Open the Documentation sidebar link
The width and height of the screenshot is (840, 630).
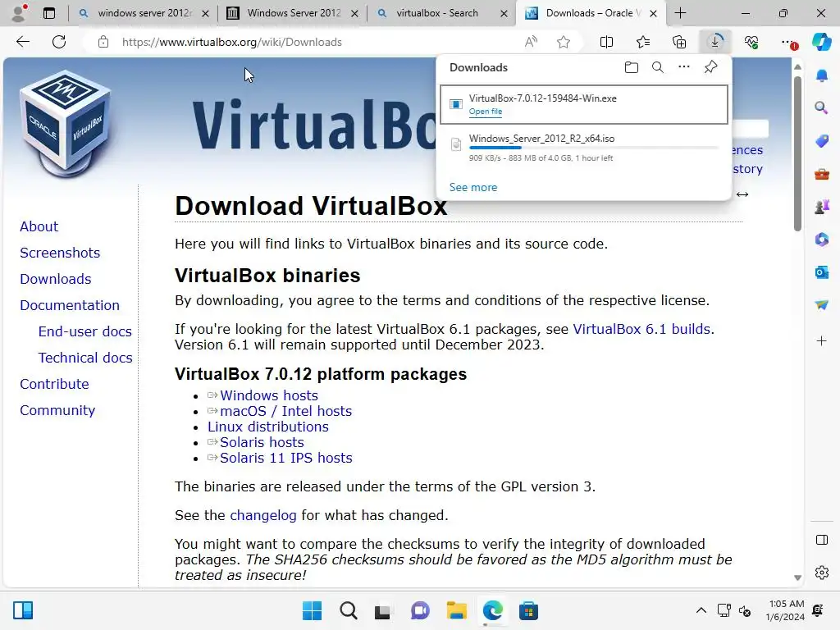(x=70, y=305)
